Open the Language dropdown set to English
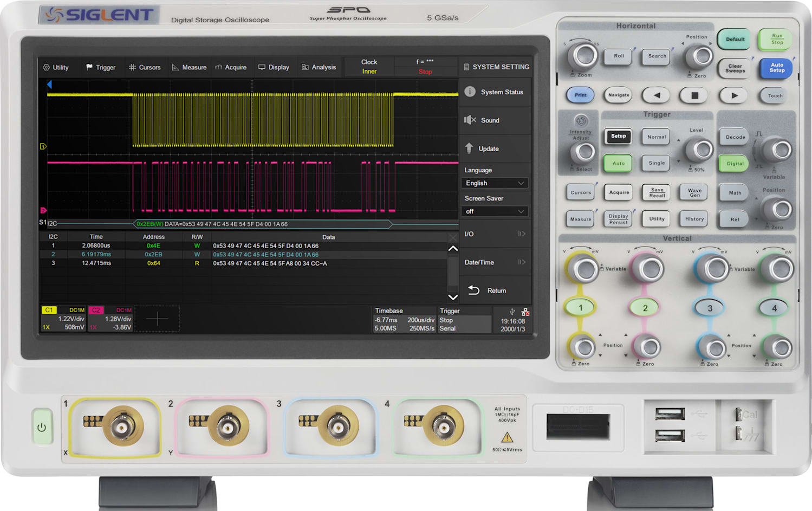The width and height of the screenshot is (812, 511). pyautogui.click(x=495, y=183)
